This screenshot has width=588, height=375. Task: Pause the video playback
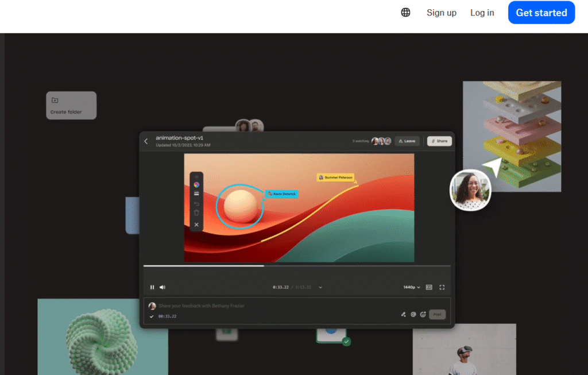click(152, 287)
